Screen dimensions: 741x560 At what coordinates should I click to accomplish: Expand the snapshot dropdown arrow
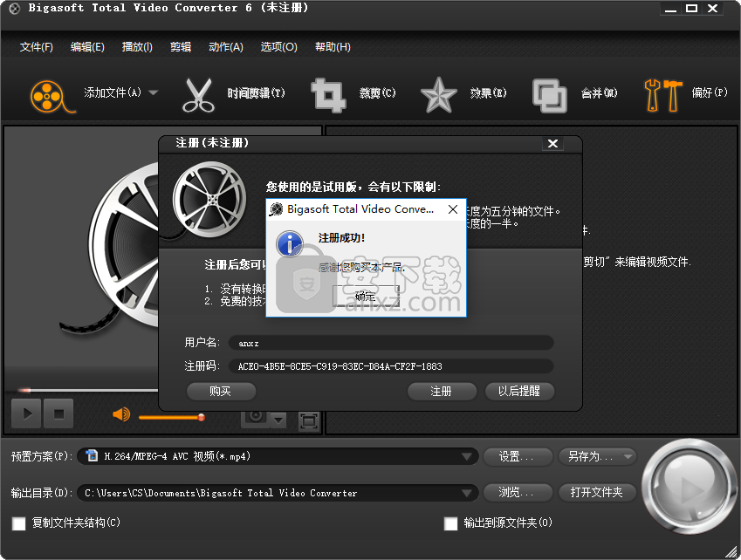pyautogui.click(x=278, y=420)
